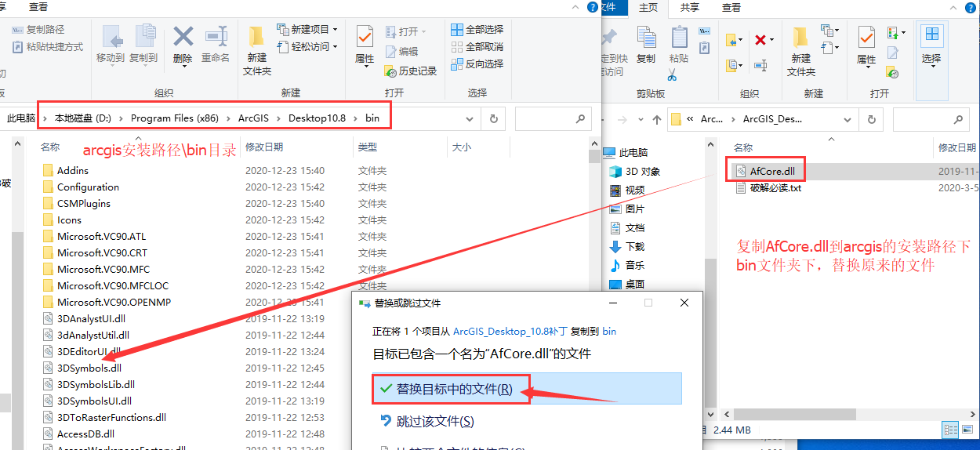Click New folder (新建文件夹) in patch window
980x450 pixels.
pyautogui.click(x=800, y=51)
